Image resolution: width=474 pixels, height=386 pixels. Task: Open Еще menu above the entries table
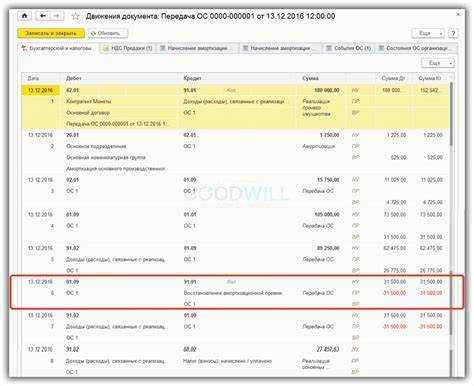click(438, 63)
